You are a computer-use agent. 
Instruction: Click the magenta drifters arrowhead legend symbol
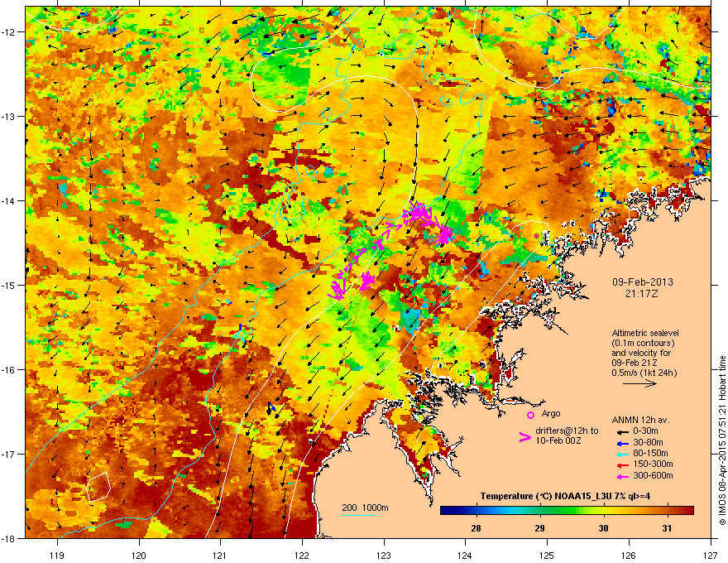click(x=524, y=436)
